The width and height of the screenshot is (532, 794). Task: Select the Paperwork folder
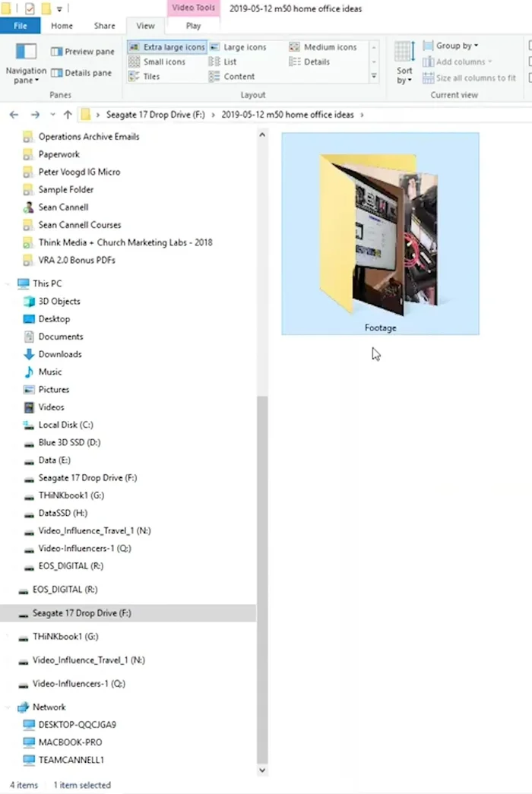(59, 154)
